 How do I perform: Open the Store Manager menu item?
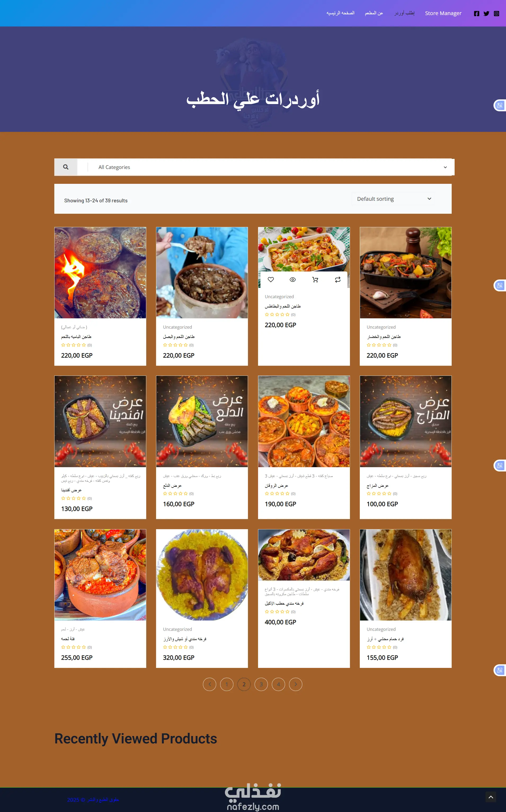tap(443, 14)
